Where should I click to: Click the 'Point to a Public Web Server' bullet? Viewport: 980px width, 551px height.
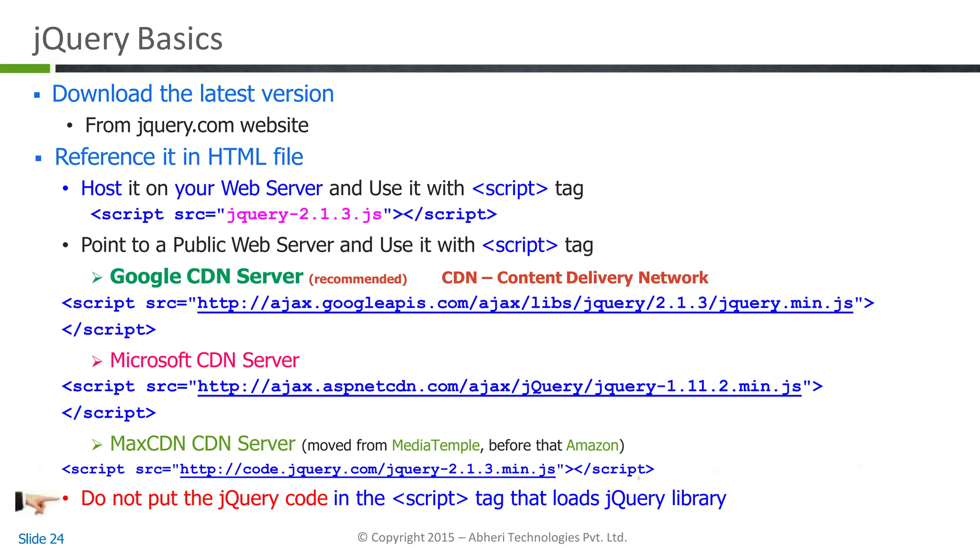coord(337,245)
